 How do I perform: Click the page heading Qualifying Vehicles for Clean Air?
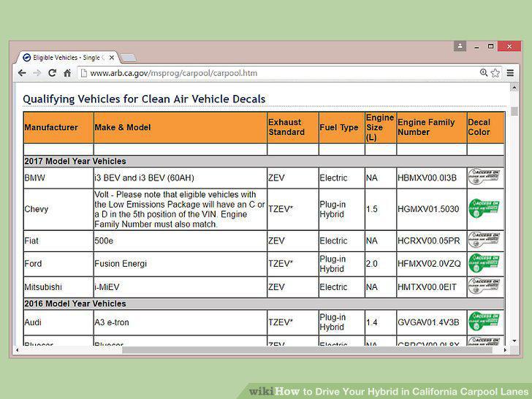[144, 99]
